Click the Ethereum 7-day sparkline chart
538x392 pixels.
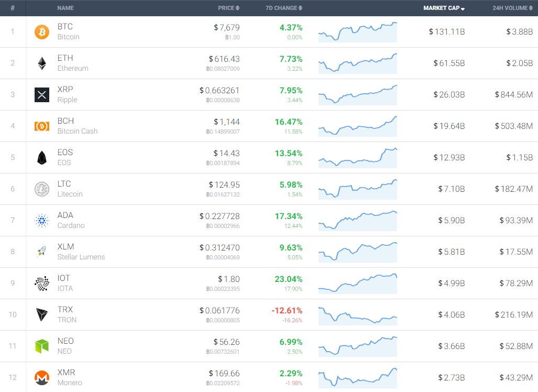click(357, 63)
